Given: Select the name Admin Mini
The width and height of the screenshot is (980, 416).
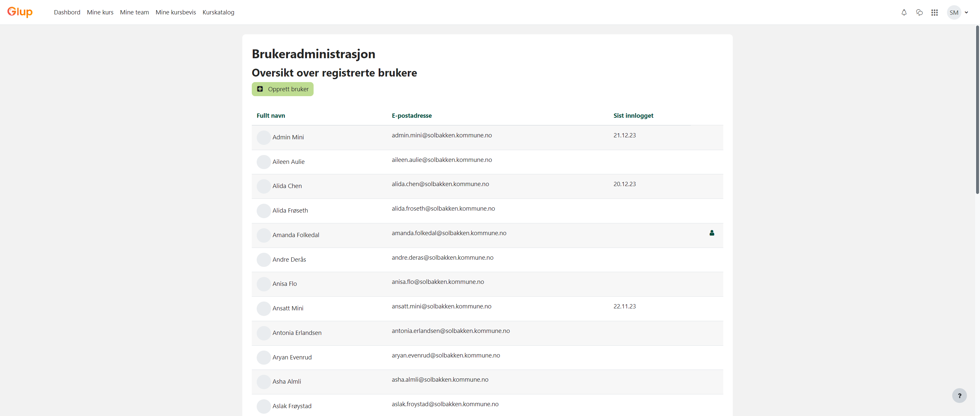Looking at the screenshot, I should pos(288,137).
